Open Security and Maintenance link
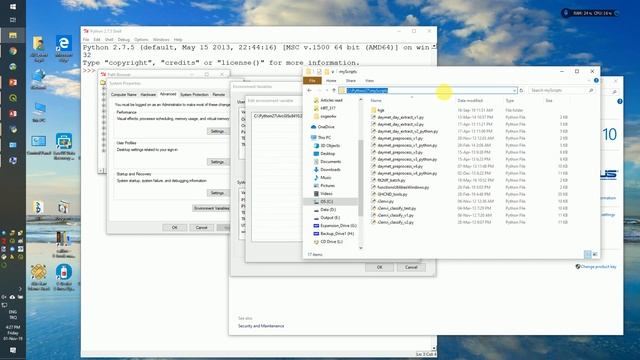 coord(261,326)
